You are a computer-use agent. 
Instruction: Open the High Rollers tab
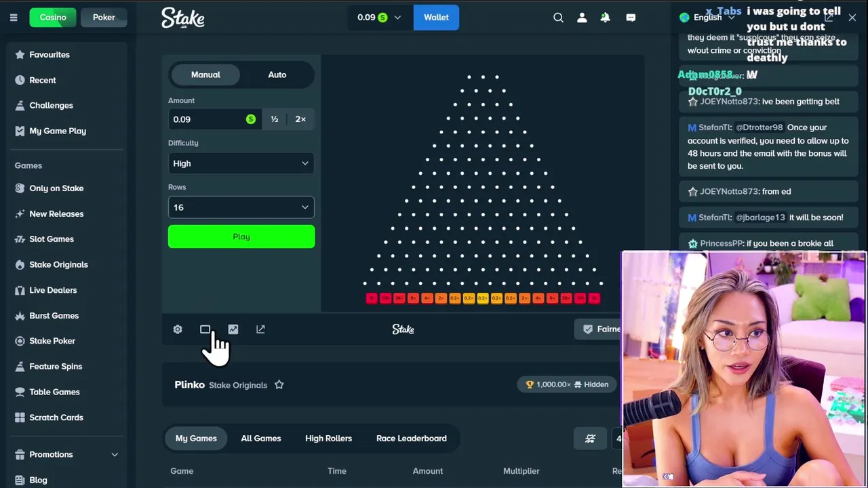click(329, 439)
